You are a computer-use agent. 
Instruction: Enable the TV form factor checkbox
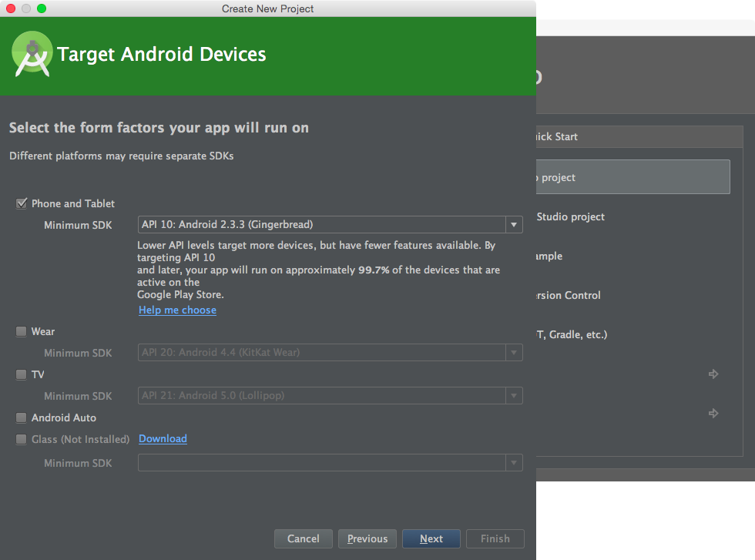[21, 374]
